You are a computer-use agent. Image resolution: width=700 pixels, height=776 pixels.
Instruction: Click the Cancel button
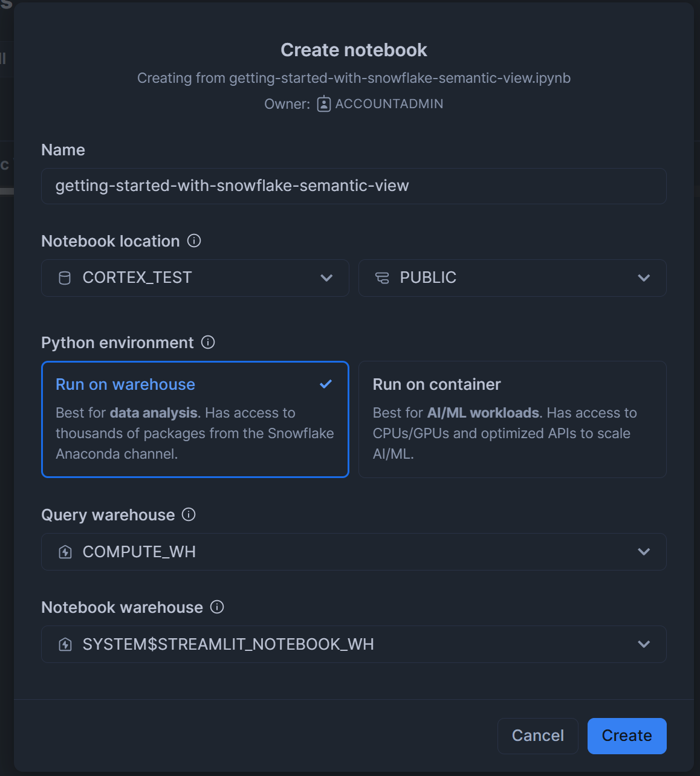pos(538,736)
